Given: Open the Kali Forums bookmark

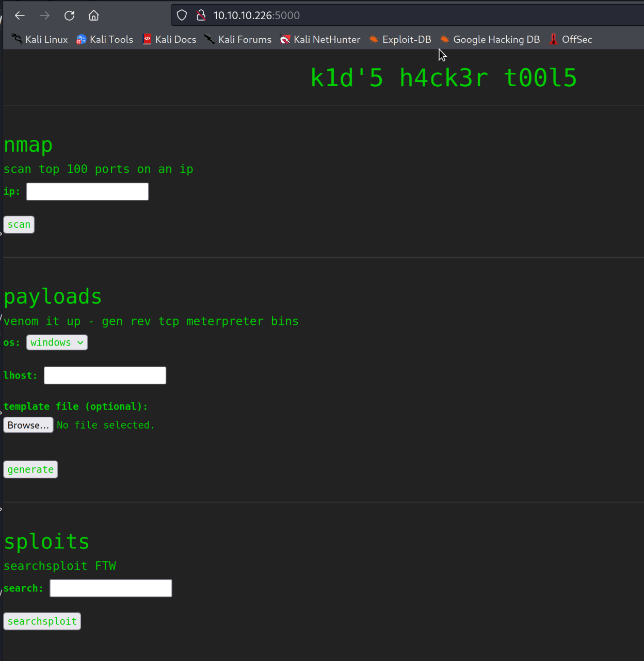Looking at the screenshot, I should [238, 39].
